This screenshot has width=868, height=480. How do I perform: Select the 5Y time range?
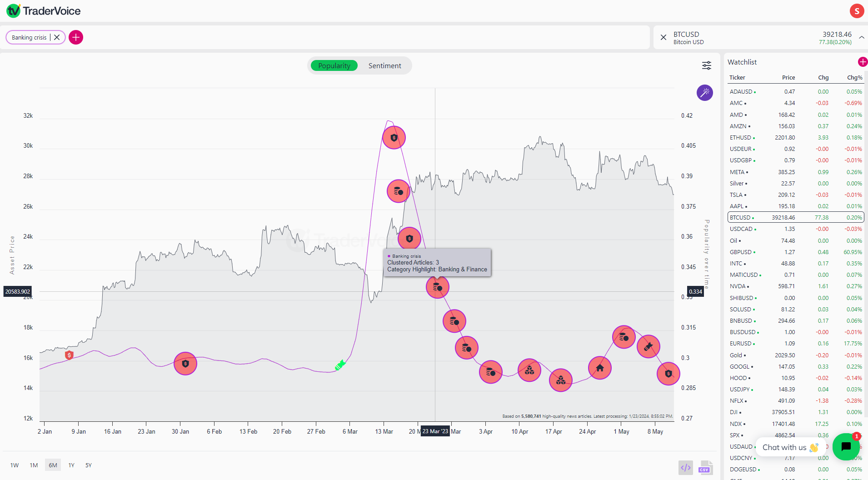(89, 465)
